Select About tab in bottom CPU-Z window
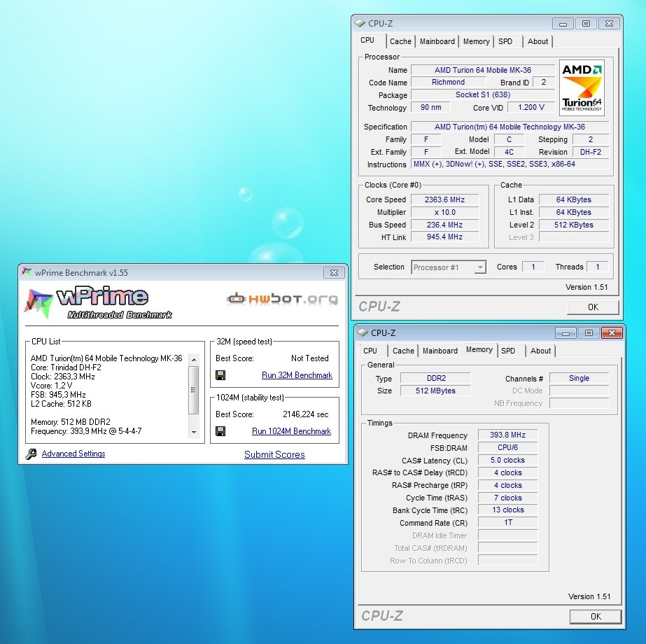Image resolution: width=646 pixels, height=644 pixels. click(x=540, y=351)
